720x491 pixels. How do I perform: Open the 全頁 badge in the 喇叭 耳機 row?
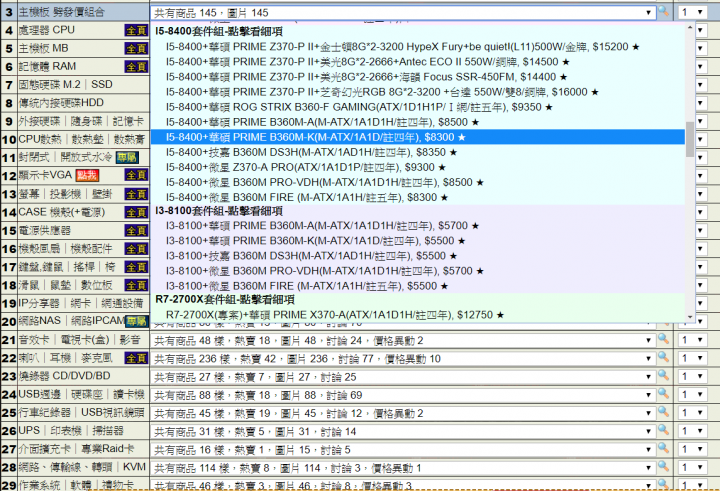(136, 358)
